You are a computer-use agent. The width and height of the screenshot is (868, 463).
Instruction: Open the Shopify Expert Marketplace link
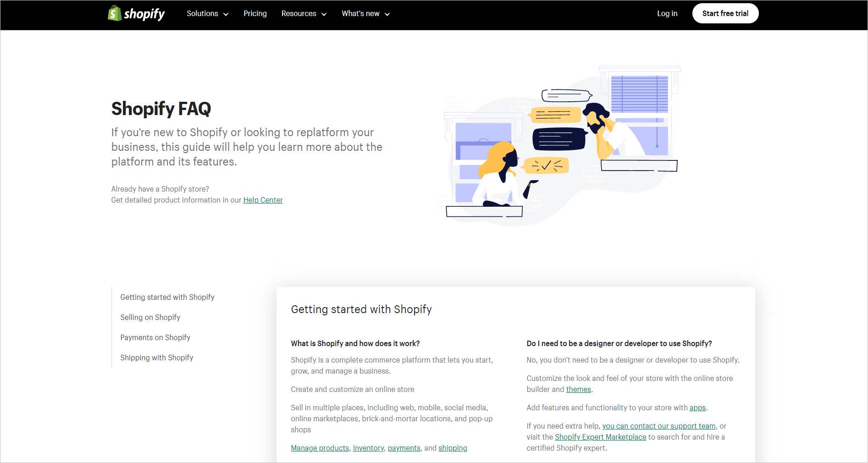pos(601,437)
